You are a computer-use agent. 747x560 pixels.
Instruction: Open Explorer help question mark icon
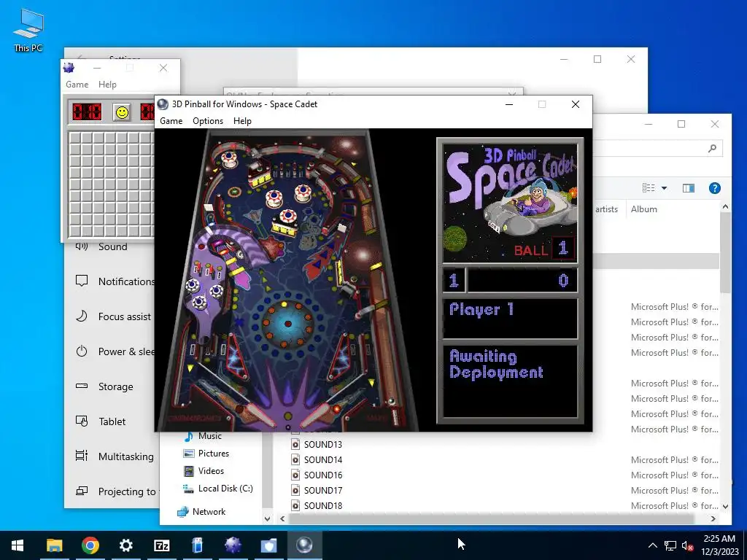pos(714,188)
